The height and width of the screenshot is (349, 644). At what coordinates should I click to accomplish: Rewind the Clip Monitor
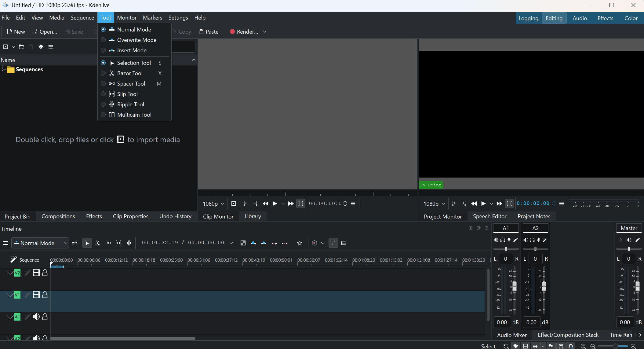click(x=265, y=204)
